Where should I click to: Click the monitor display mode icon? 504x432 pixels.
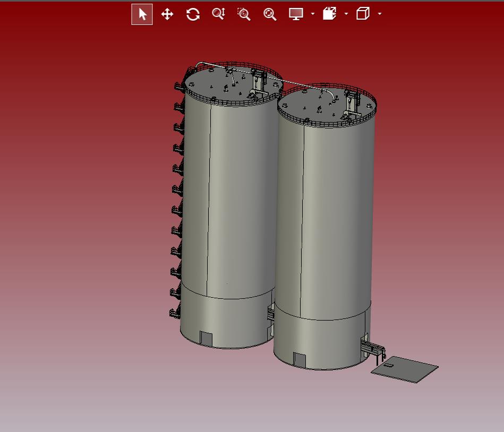[296, 14]
